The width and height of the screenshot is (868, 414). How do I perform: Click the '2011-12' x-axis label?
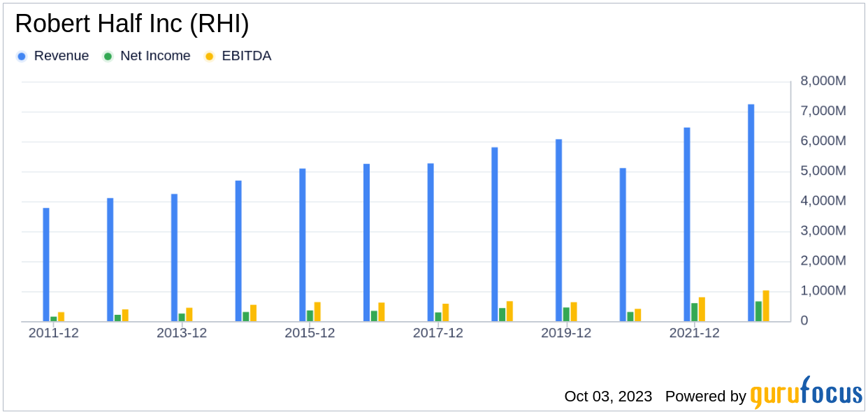[x=53, y=334]
